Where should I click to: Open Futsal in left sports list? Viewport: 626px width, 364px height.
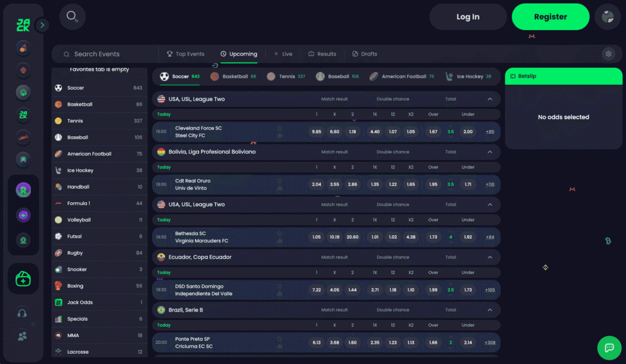click(x=99, y=236)
